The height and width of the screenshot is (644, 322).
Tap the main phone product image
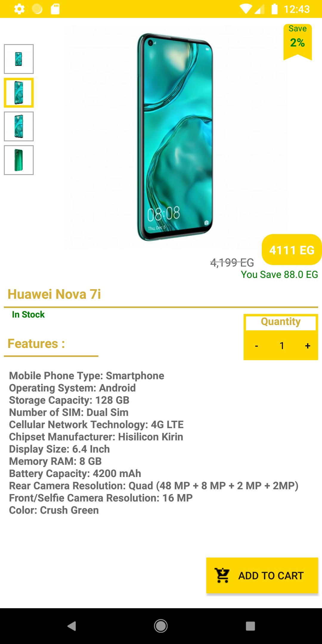click(x=175, y=137)
